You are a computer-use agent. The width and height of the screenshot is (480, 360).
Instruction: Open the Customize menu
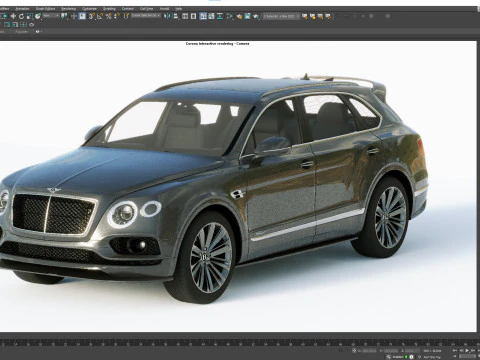coord(89,9)
